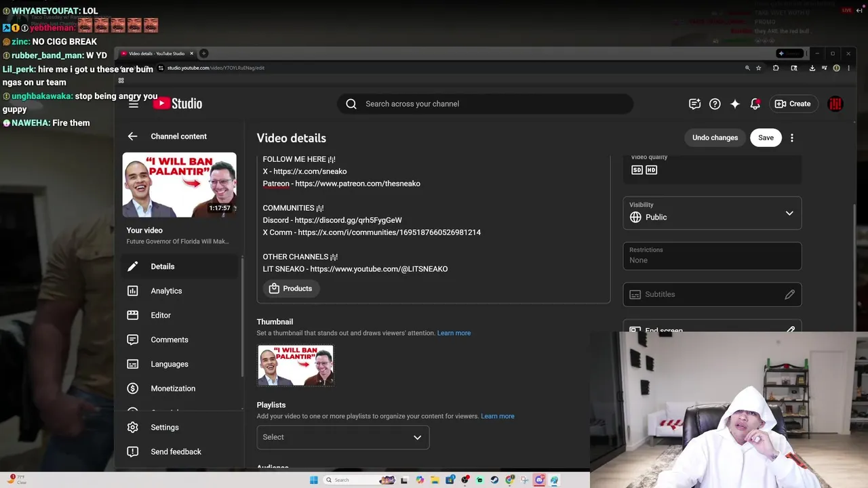The width and height of the screenshot is (868, 488).
Task: Click the zoom magnifier in address bar
Action: tap(747, 68)
